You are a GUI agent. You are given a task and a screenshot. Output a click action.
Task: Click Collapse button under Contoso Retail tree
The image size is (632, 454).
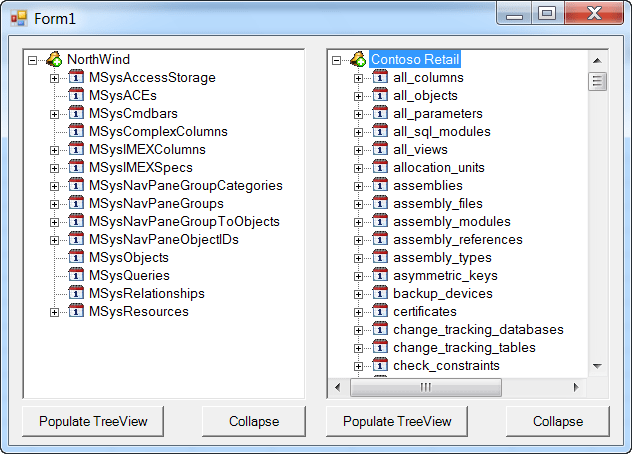pyautogui.click(x=558, y=421)
